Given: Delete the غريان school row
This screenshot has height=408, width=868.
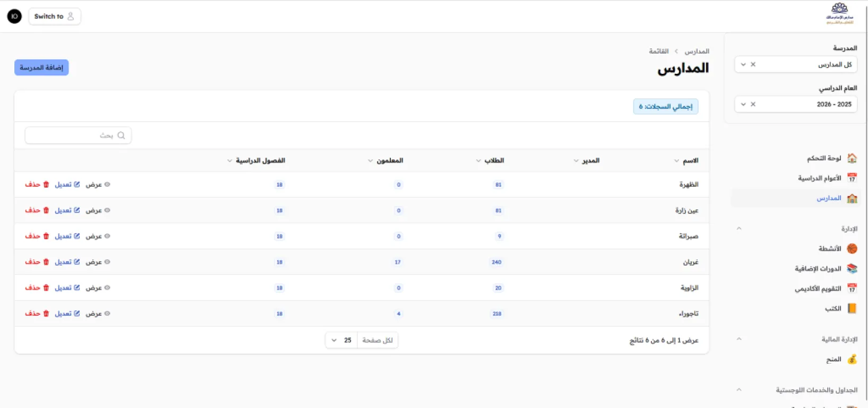Looking at the screenshot, I should click(37, 262).
